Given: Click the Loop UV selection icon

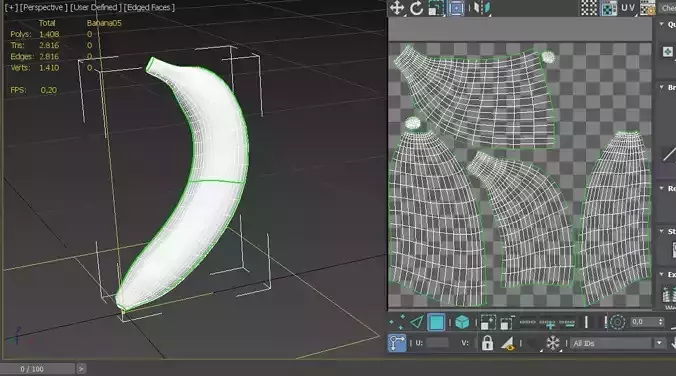Looking at the screenshot, I should tap(528, 322).
